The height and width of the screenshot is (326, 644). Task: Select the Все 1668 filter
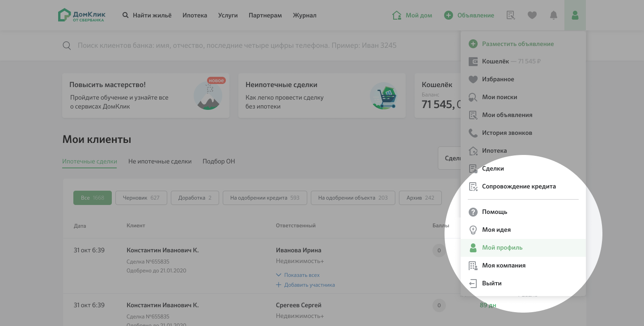pyautogui.click(x=93, y=198)
